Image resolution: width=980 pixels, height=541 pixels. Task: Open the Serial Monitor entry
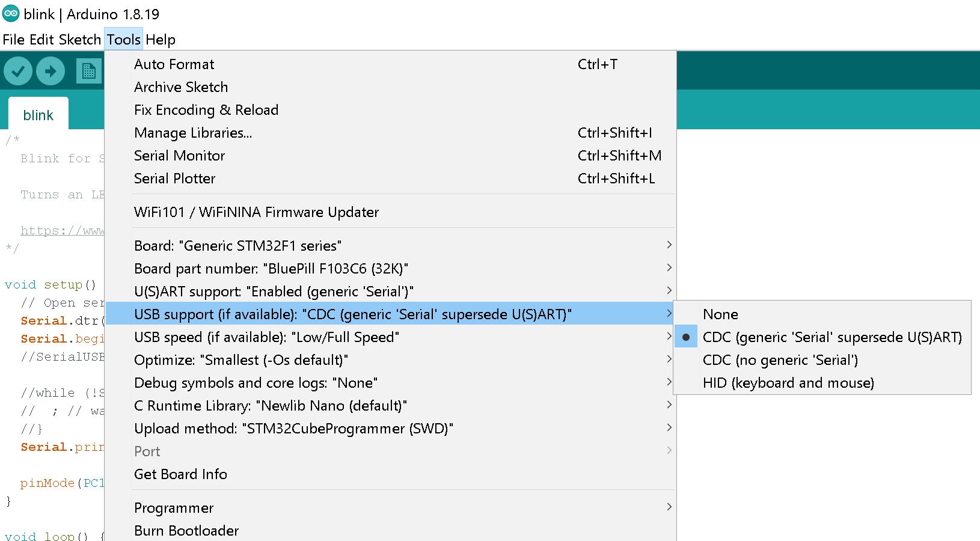390,156
